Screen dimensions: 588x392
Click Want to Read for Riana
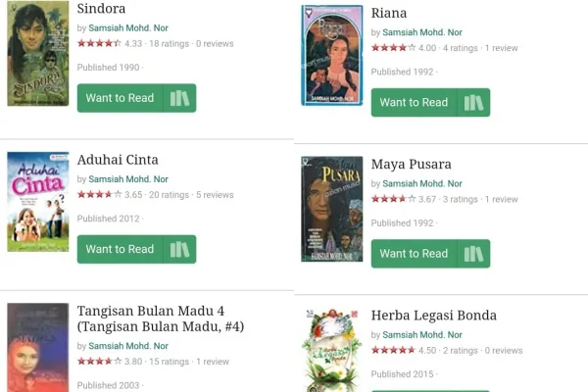414,102
